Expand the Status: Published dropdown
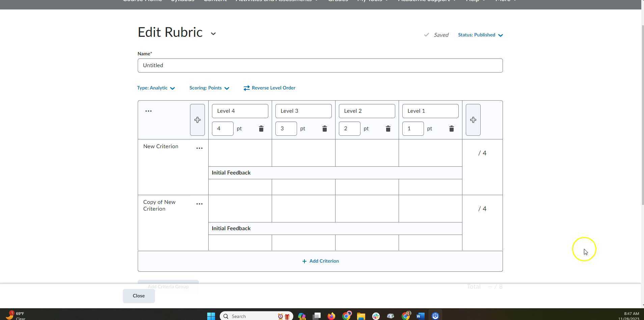 point(480,35)
